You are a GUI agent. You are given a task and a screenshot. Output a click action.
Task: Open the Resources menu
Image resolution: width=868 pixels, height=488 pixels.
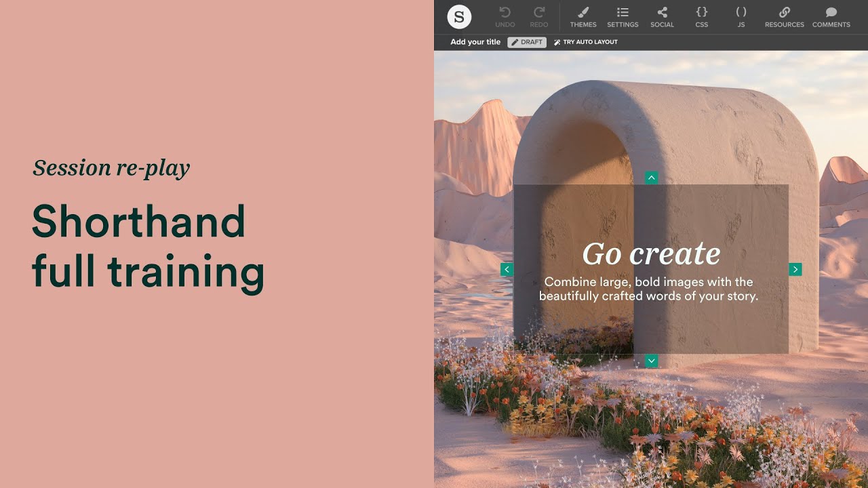point(785,17)
